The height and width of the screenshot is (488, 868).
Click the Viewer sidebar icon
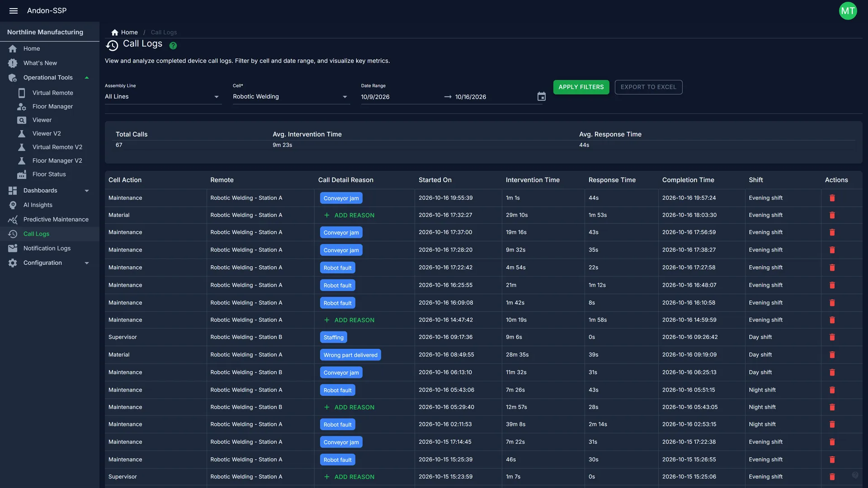(21, 120)
